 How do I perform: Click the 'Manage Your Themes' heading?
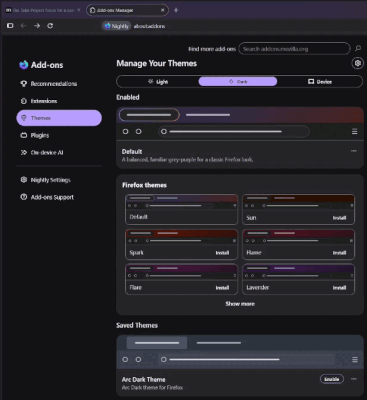click(x=156, y=63)
